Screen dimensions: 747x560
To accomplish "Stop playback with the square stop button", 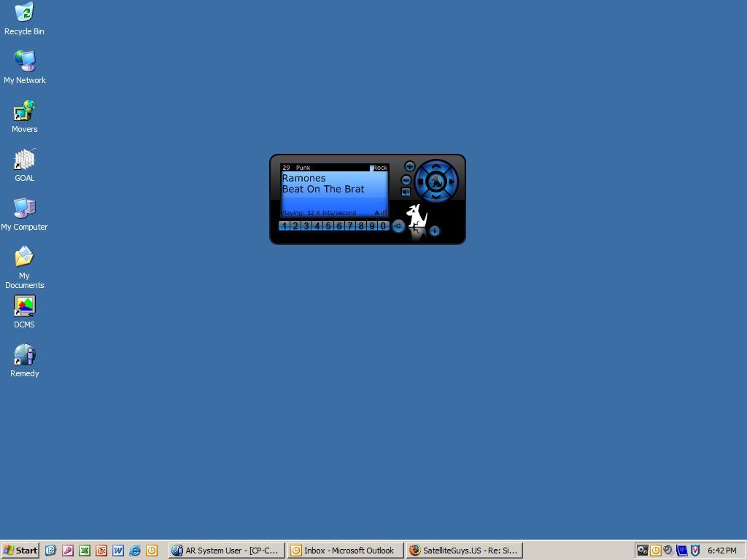I will pyautogui.click(x=419, y=182).
